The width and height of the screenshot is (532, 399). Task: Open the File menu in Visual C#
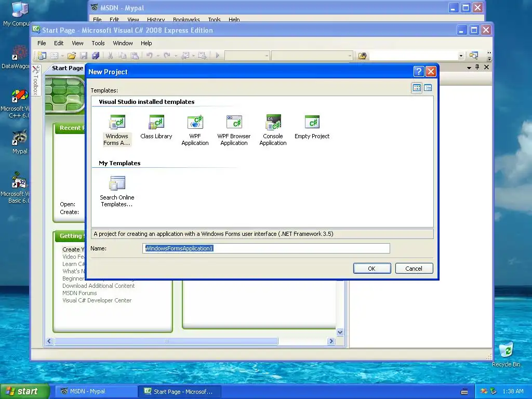(42, 43)
